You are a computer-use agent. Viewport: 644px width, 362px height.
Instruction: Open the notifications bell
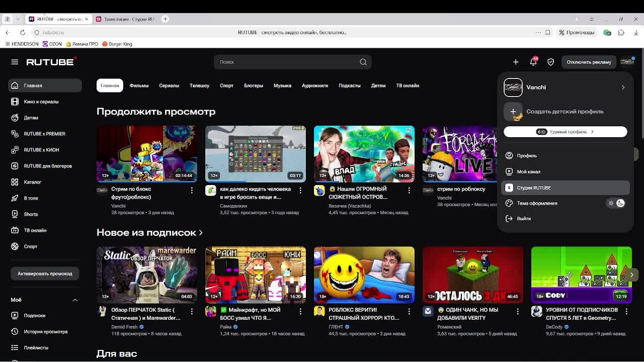point(533,62)
